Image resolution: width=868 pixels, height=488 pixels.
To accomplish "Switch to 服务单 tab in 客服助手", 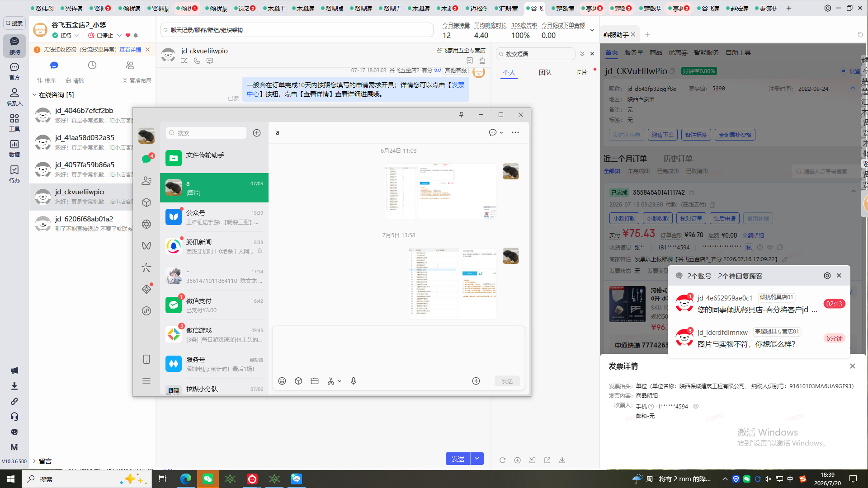I will tap(633, 52).
